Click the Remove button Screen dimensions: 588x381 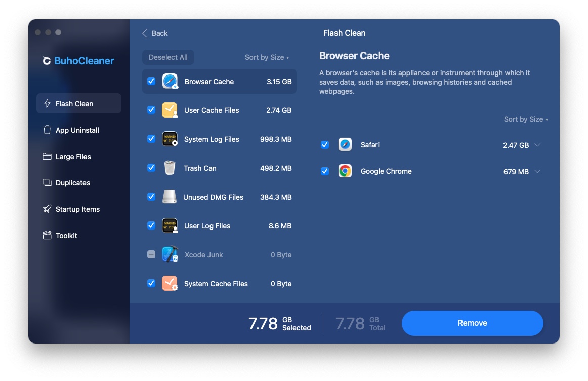tap(472, 323)
